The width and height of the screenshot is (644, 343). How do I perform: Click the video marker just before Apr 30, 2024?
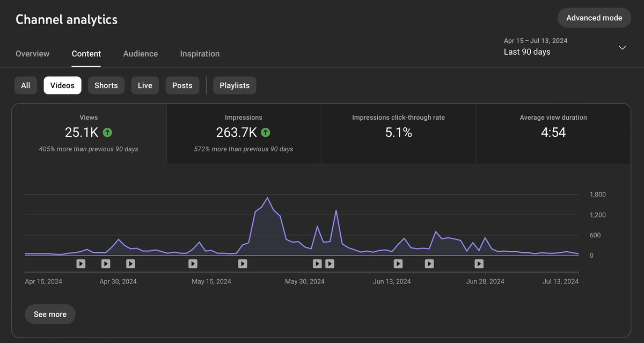[x=106, y=264]
